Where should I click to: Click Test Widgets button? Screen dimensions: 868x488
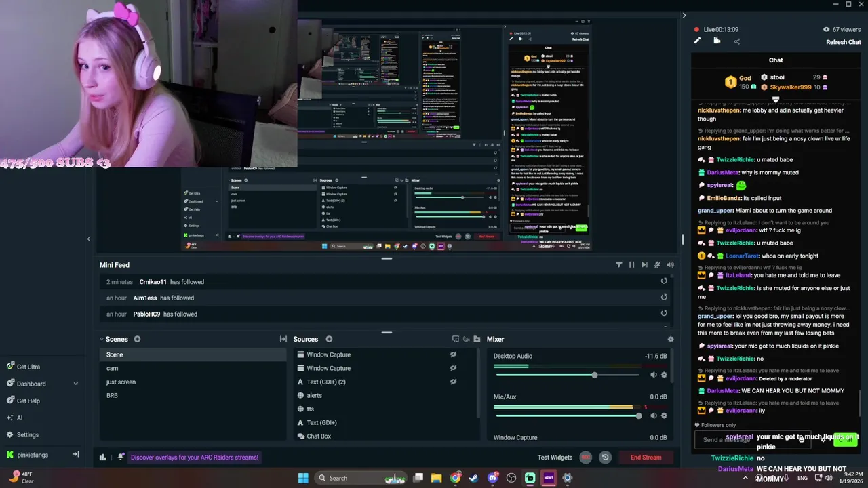(x=555, y=457)
